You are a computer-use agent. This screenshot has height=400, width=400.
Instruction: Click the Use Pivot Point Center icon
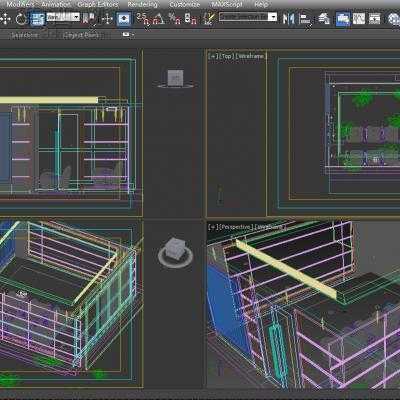(x=89, y=19)
